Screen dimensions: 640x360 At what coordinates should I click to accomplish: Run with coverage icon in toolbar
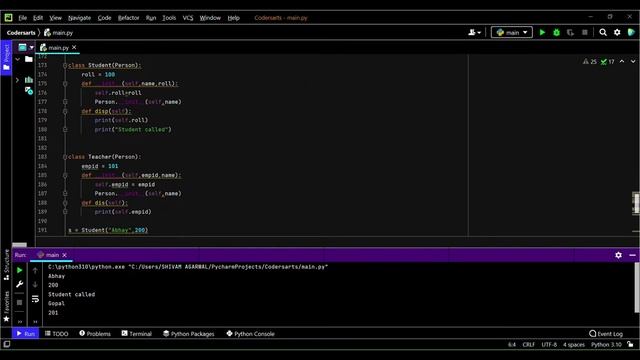(x=570, y=32)
